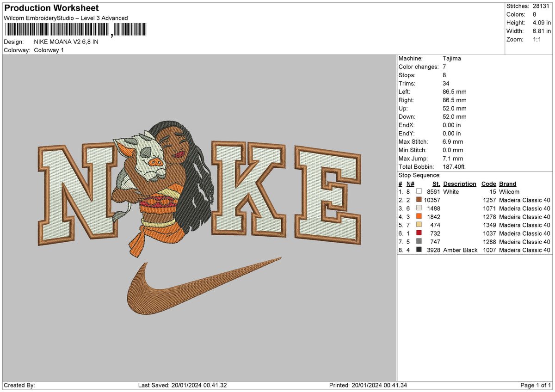Click the "White" description in row 1
Image resolution: width=555 pixels, height=392 pixels.
click(x=451, y=191)
